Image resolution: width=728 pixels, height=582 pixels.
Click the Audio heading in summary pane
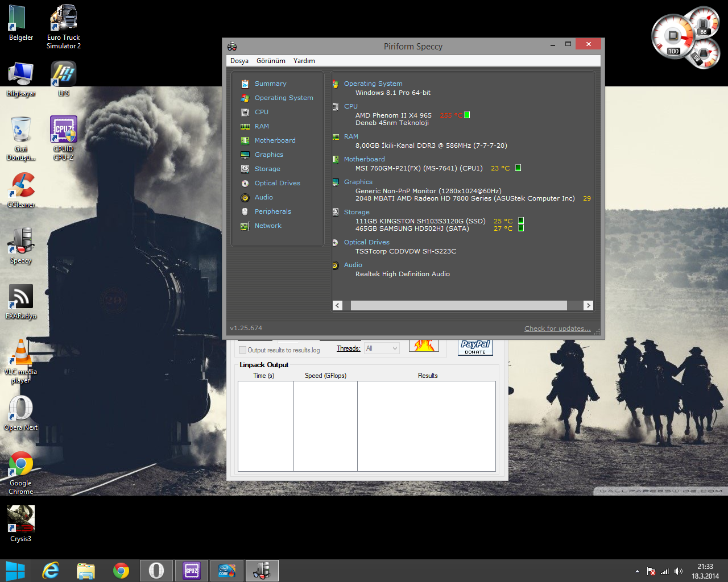point(353,265)
